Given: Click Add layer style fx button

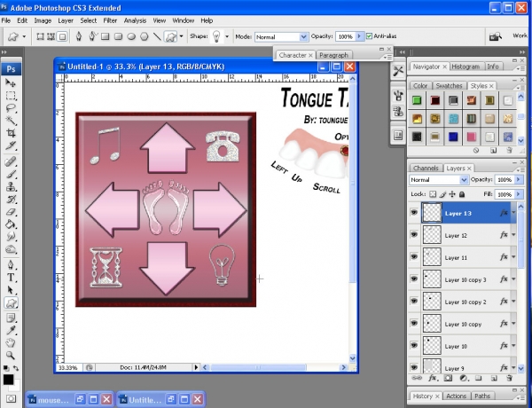Looking at the screenshot, I should pyautogui.click(x=432, y=378).
